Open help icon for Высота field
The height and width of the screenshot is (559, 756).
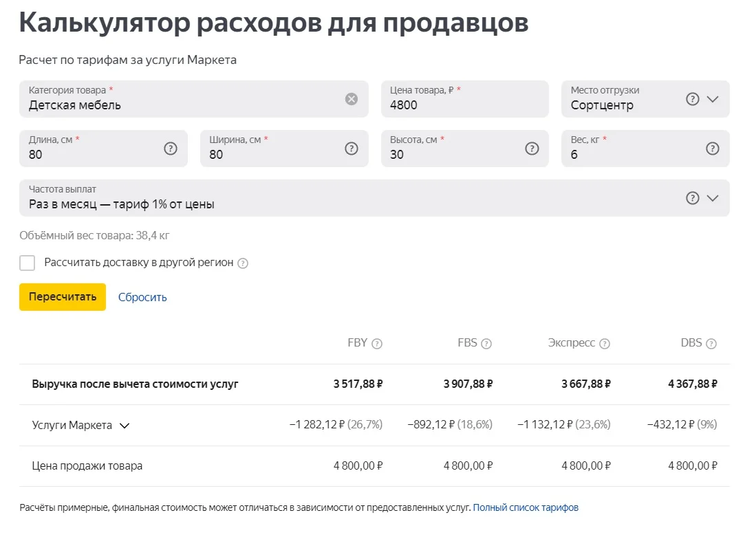532,149
